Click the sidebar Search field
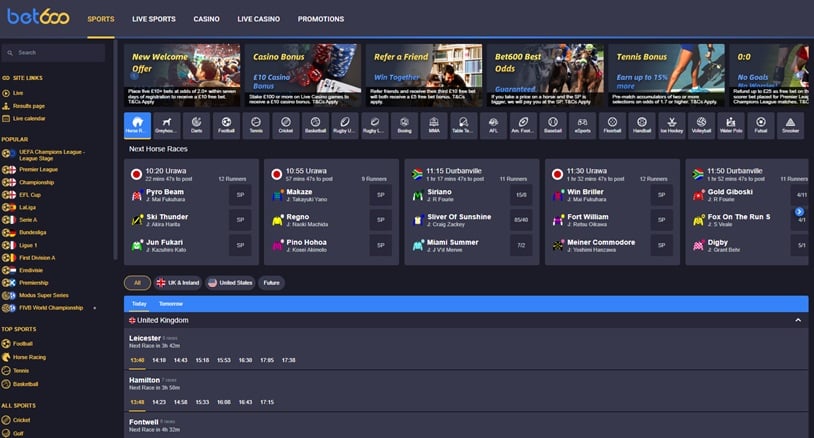The width and height of the screenshot is (814, 438). click(53, 52)
